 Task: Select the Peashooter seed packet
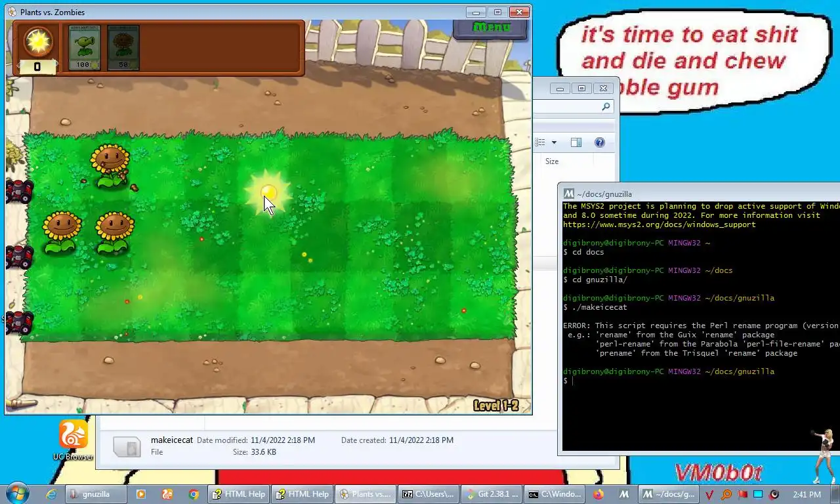84,48
